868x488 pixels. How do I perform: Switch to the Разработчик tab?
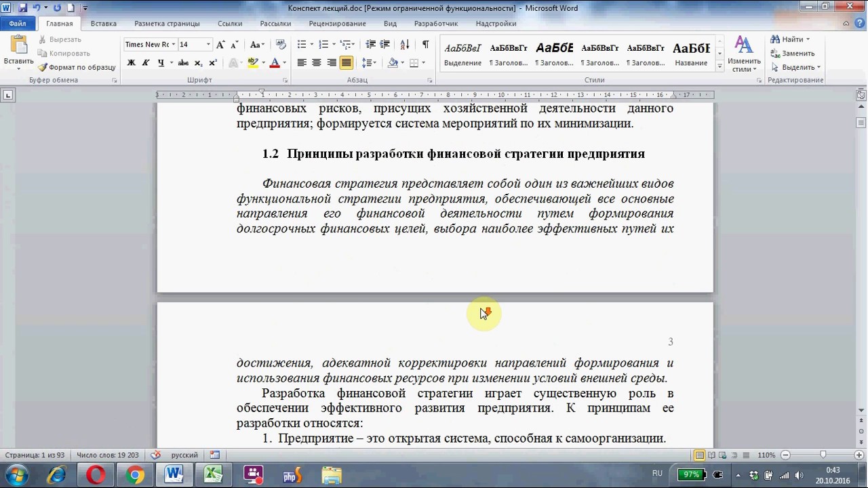[436, 24]
